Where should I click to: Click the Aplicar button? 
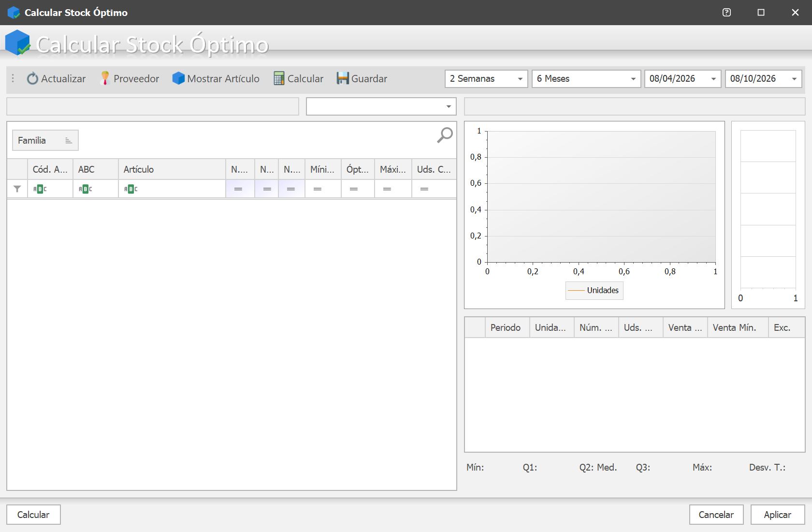[x=778, y=515]
